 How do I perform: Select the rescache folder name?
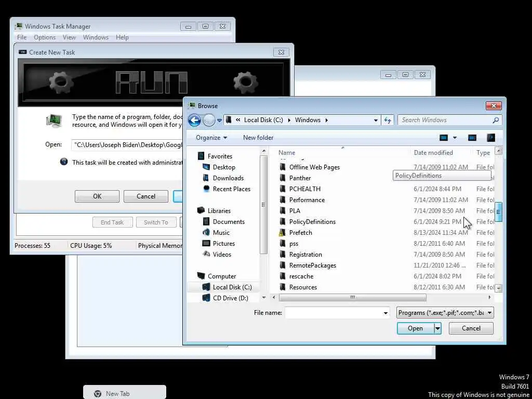[301, 276]
